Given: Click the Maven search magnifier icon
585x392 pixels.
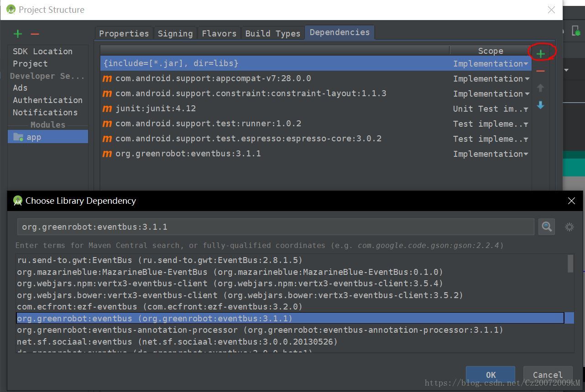Looking at the screenshot, I should click(547, 227).
